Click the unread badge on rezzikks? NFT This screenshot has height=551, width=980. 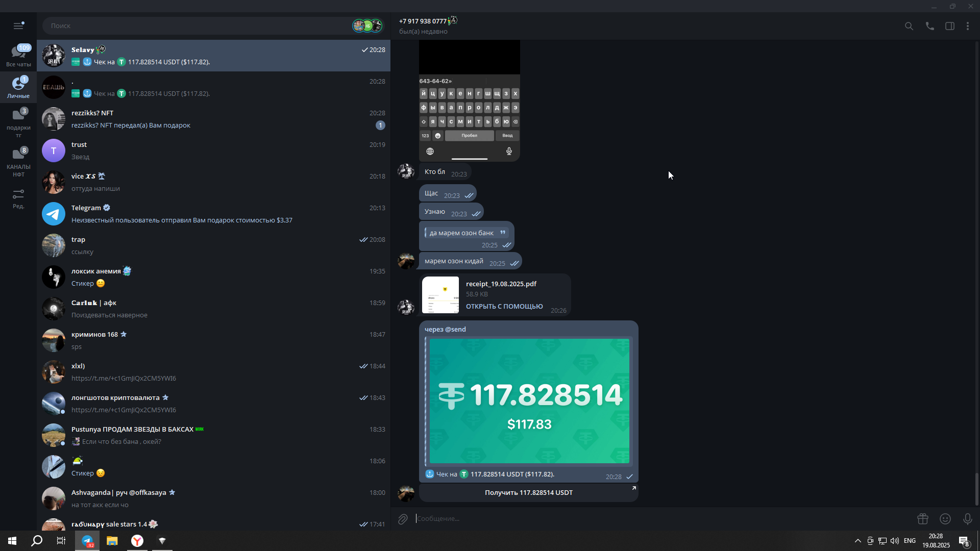click(x=380, y=126)
